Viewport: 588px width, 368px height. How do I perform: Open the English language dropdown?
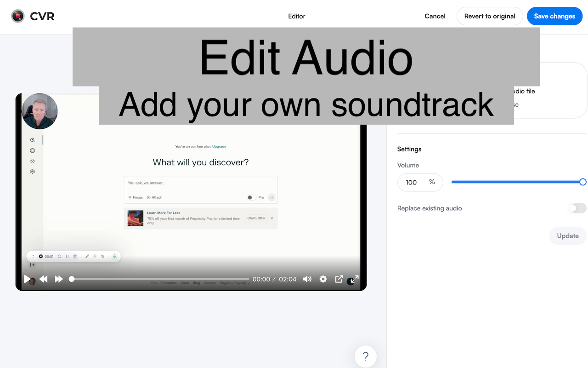234,283
